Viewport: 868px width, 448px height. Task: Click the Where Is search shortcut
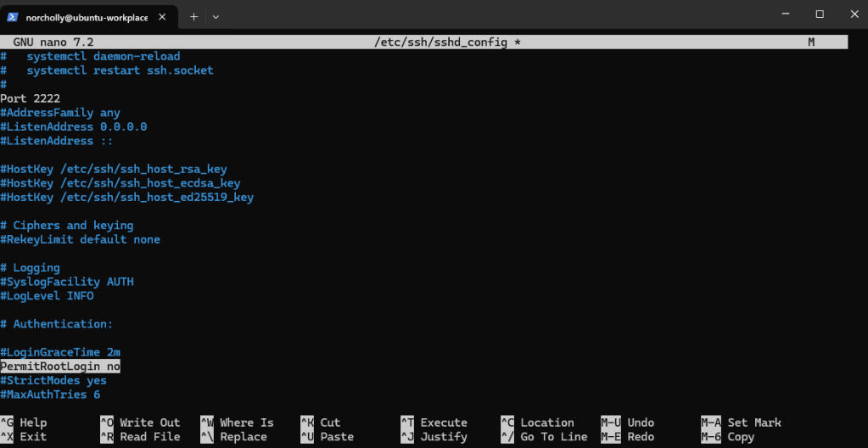pyautogui.click(x=246, y=423)
